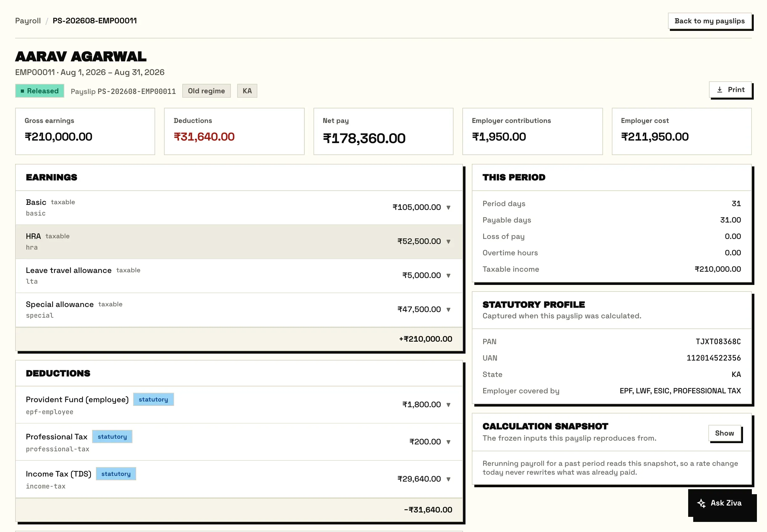Screen dimensions: 767x532
Task: Click the earnings total +₹210,000.00
Action: tap(425, 339)
